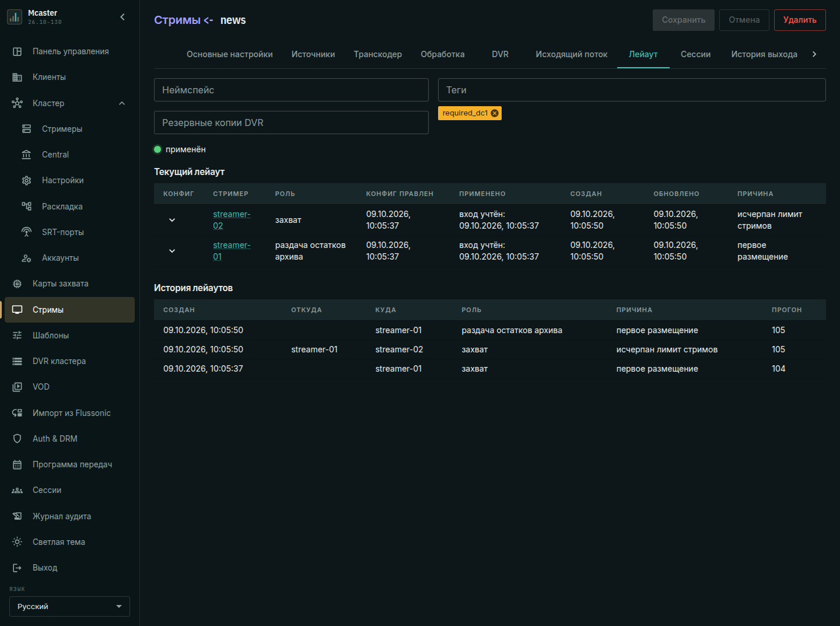Click the SRT-порты antenna icon

27,232
